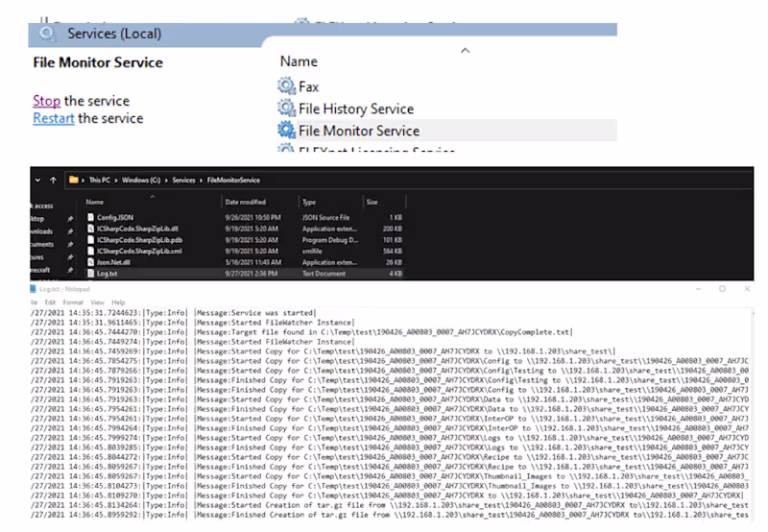
Task: Click the SharpZipLib.dll file icon
Action: [90, 229]
